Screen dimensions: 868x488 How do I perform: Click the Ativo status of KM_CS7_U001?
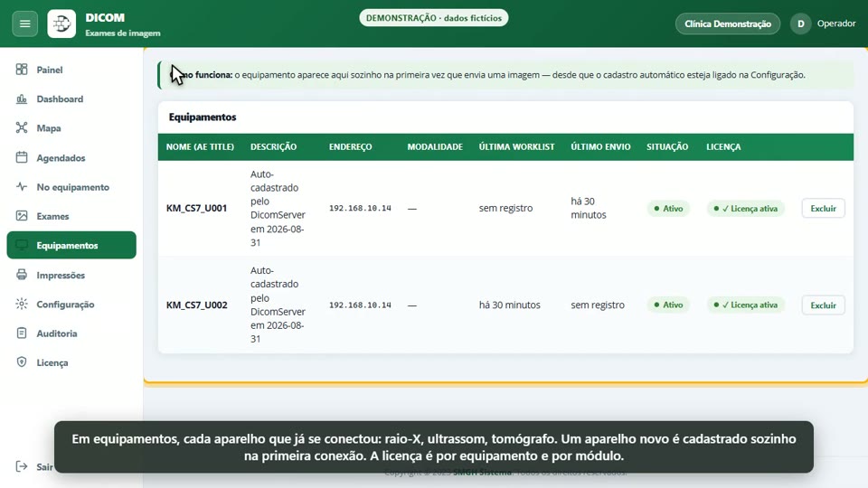click(x=668, y=209)
